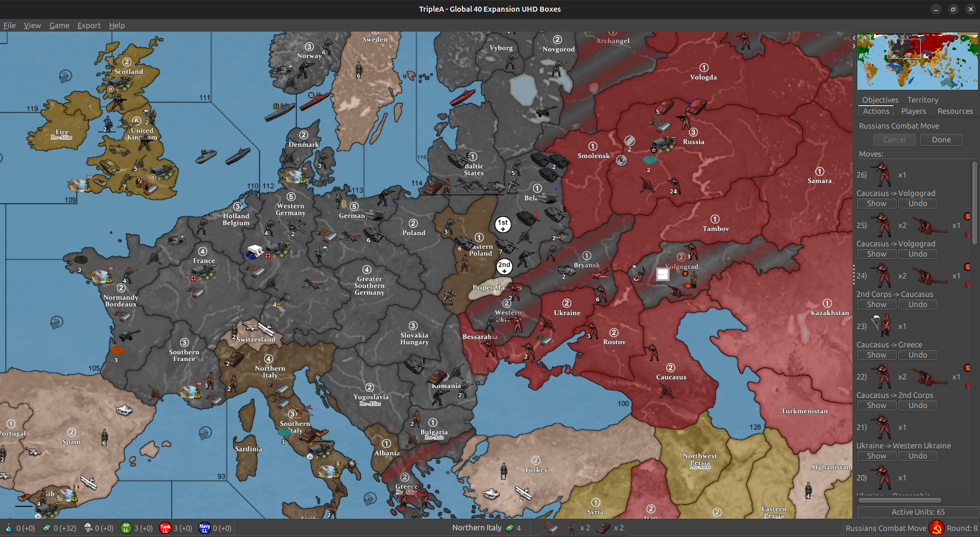The height and width of the screenshot is (537, 980).
Task: Show the Caucasus -> Volgograd move
Action: [876, 203]
